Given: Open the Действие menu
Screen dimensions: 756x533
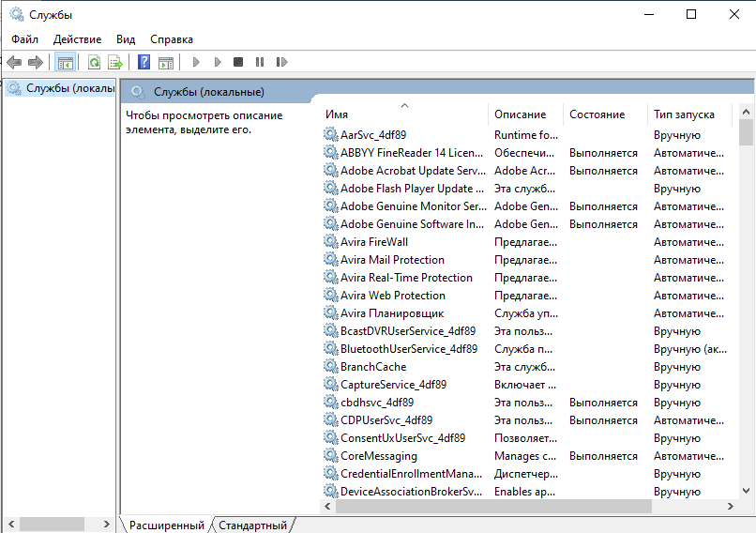Looking at the screenshot, I should point(77,39).
